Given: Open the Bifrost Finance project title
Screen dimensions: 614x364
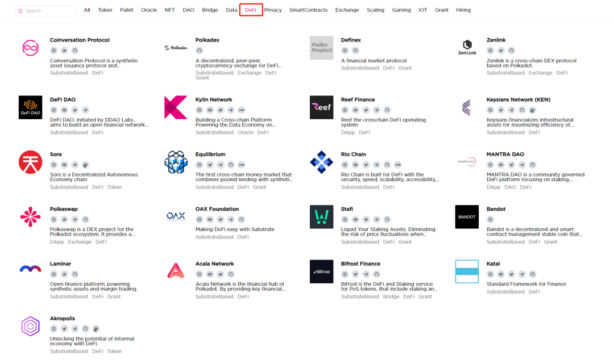Looking at the screenshot, I should (360, 263).
